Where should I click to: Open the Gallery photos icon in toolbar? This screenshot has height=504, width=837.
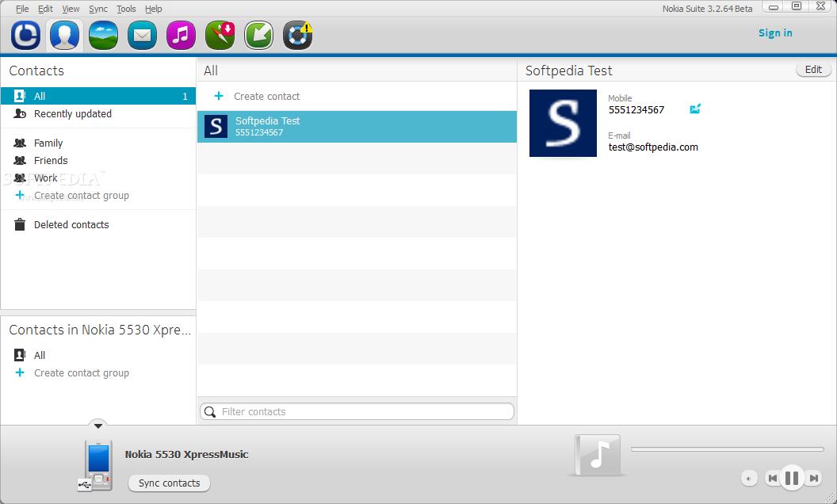coord(103,35)
